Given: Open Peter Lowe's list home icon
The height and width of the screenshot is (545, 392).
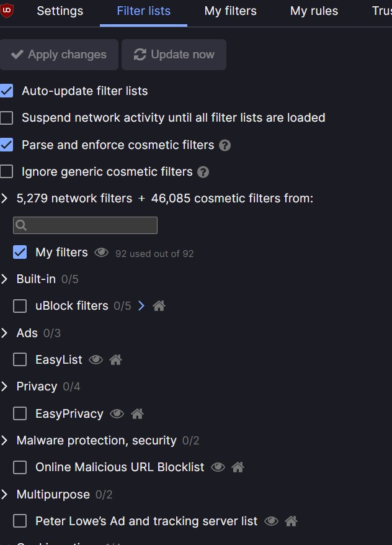Looking at the screenshot, I should point(291,521).
